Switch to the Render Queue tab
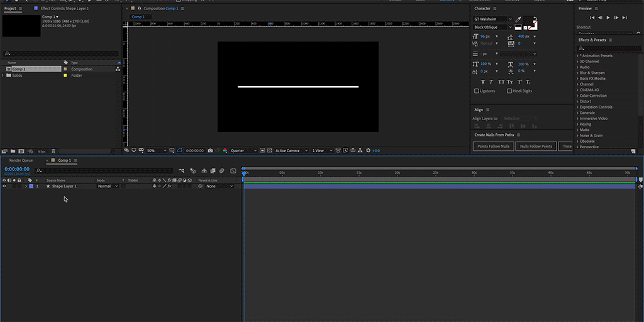 tap(21, 160)
